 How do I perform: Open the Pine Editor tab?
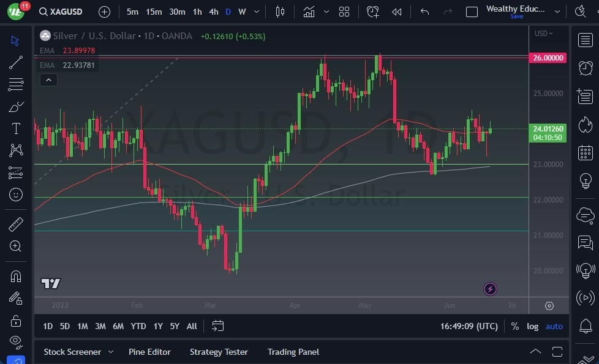coord(149,352)
